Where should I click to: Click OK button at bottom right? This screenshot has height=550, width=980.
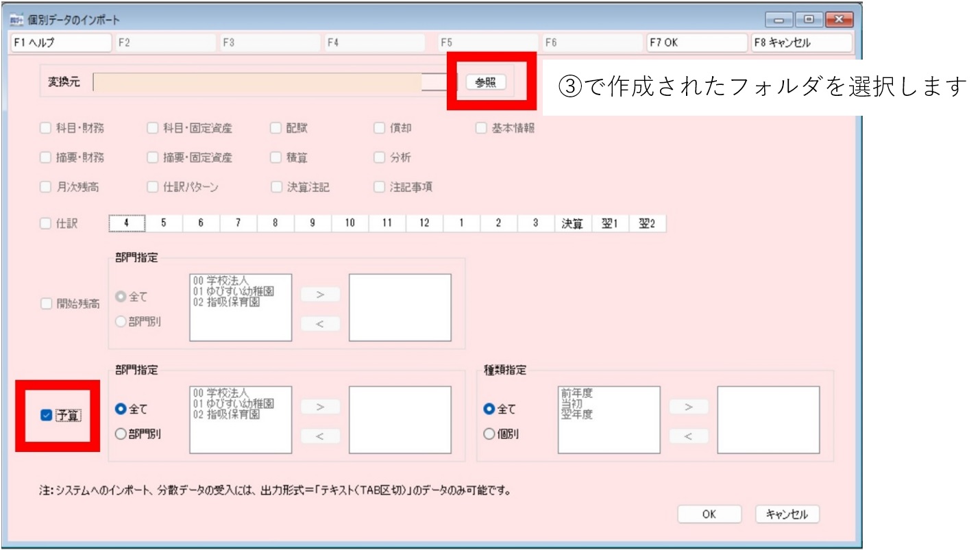coord(709,514)
